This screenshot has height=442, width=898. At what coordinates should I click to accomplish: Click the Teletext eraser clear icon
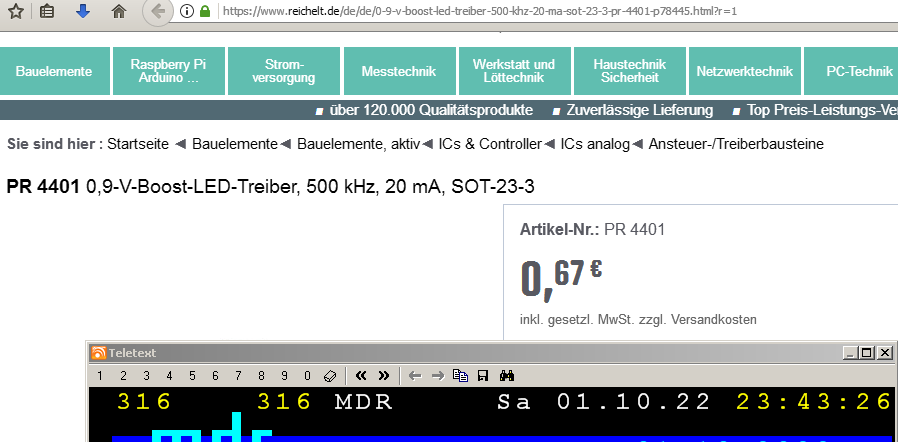pos(329,376)
